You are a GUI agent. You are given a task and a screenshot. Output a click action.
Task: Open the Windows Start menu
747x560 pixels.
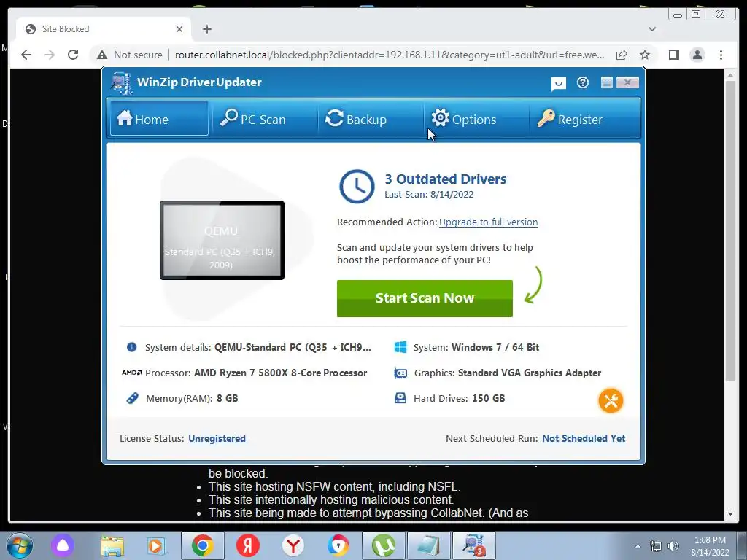tap(20, 545)
